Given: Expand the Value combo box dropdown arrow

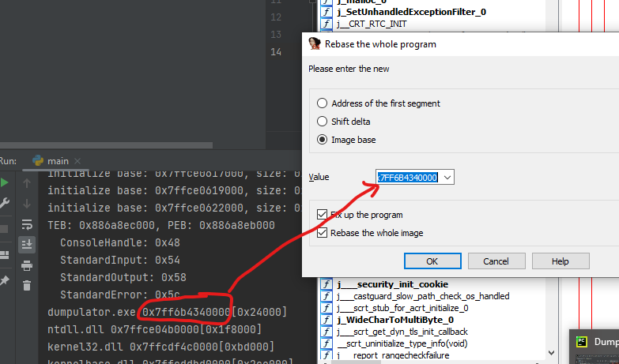Looking at the screenshot, I should 448,178.
